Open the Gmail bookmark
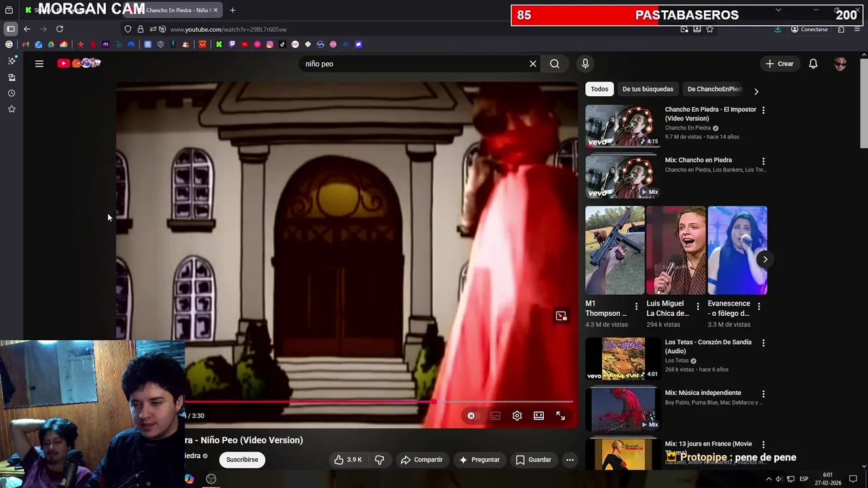 [26, 44]
